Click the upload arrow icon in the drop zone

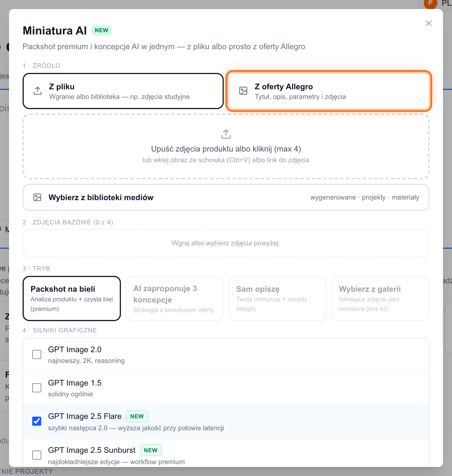pos(226,134)
